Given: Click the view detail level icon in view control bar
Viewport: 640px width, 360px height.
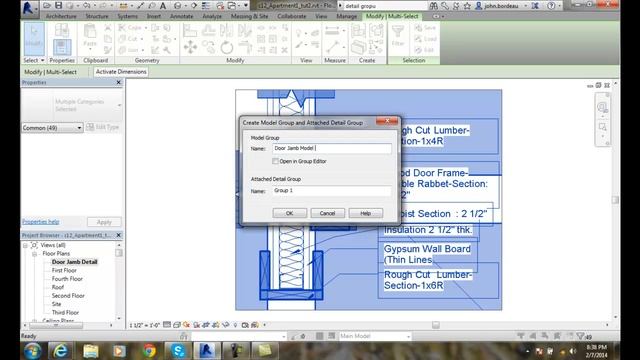Looking at the screenshot, I should point(167,325).
